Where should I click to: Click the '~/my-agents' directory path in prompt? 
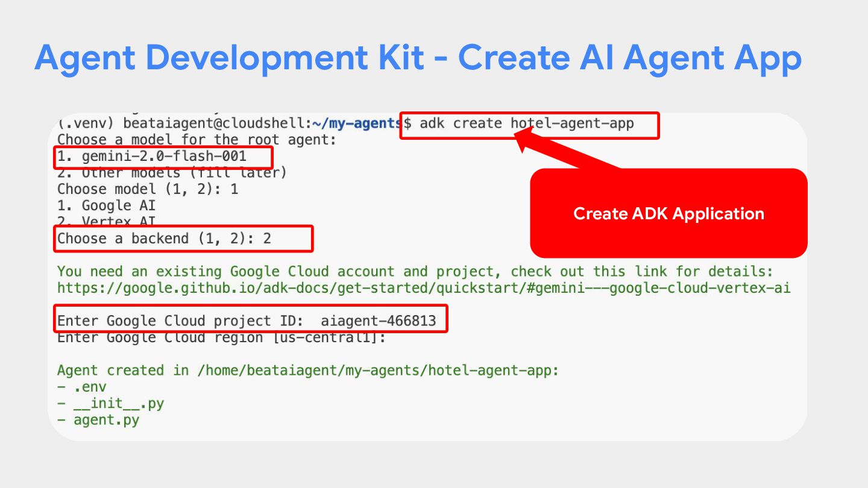coord(357,124)
